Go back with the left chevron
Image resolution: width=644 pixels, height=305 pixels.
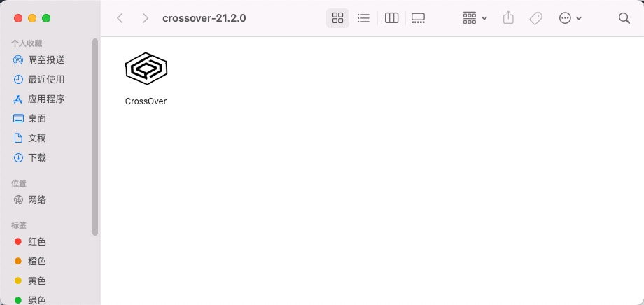(120, 18)
